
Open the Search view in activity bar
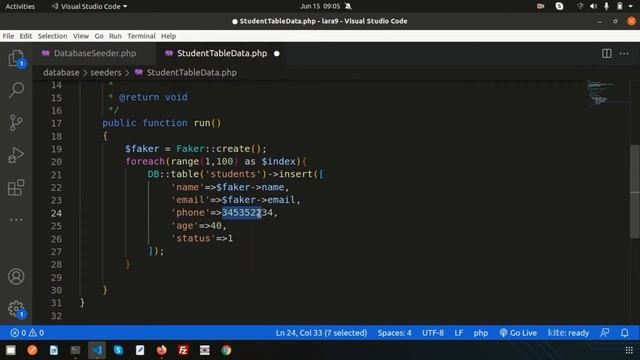tap(16, 89)
